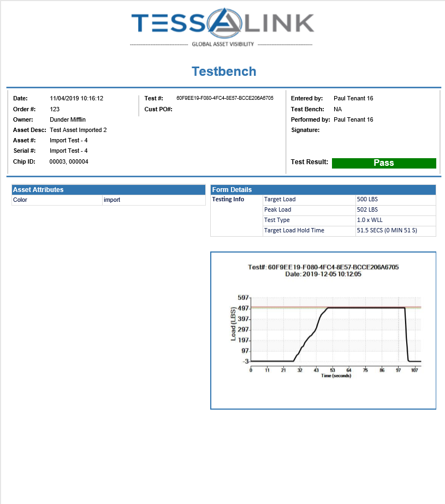
Task: Click the Color attribute value 'import'
Action: [112, 200]
